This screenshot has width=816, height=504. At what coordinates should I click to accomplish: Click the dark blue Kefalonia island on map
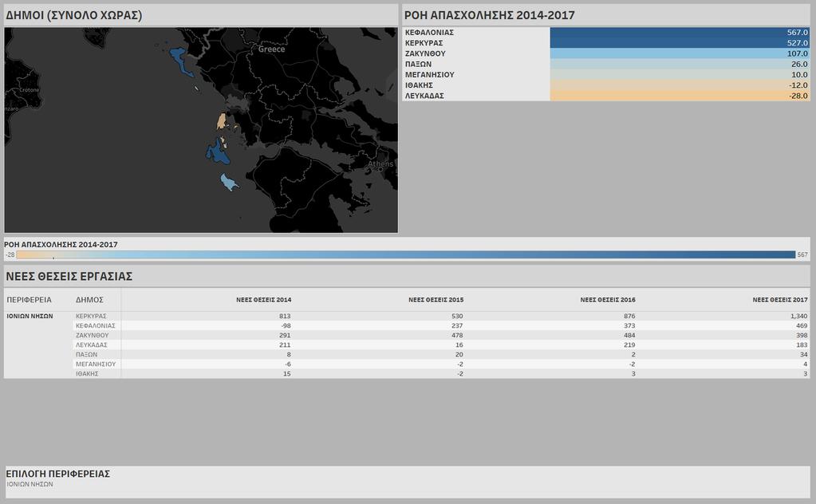[218, 152]
